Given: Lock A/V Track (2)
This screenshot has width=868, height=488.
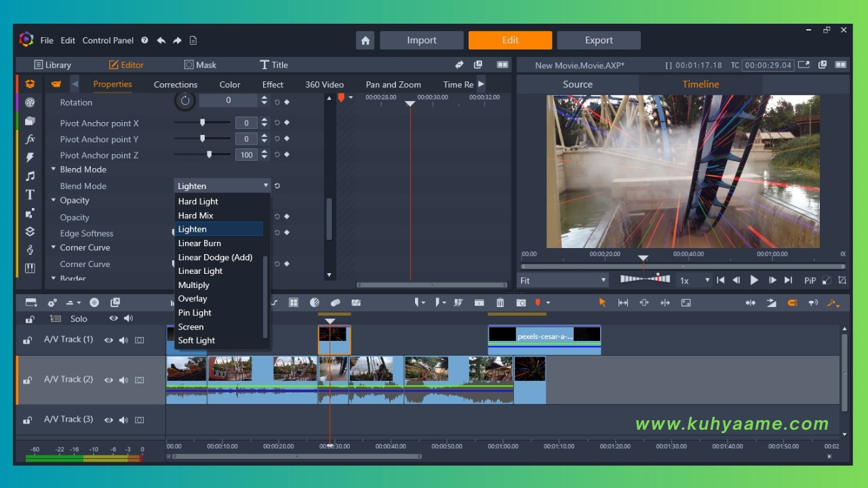Looking at the screenshot, I should 28,380.
